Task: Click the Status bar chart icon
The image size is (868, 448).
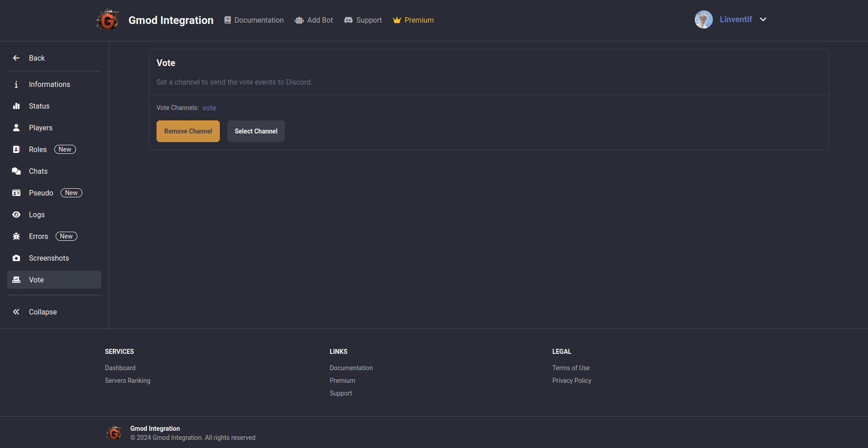Action: click(x=16, y=106)
